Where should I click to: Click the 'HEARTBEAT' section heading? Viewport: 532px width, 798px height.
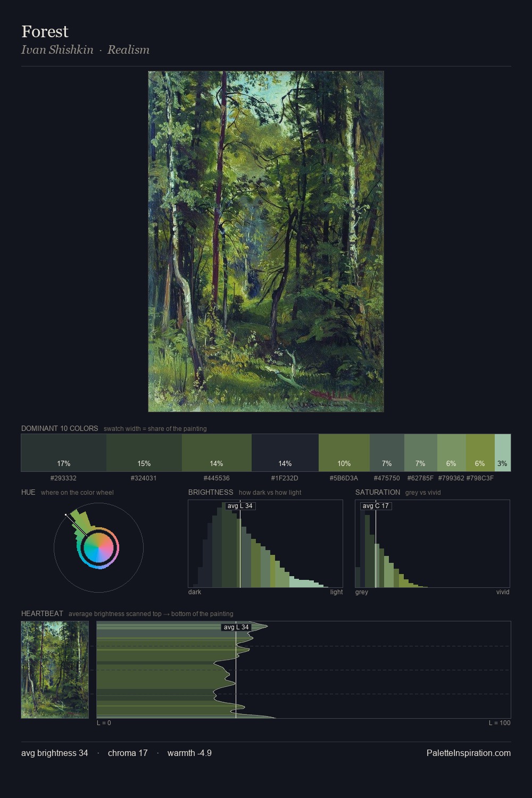[42, 613]
